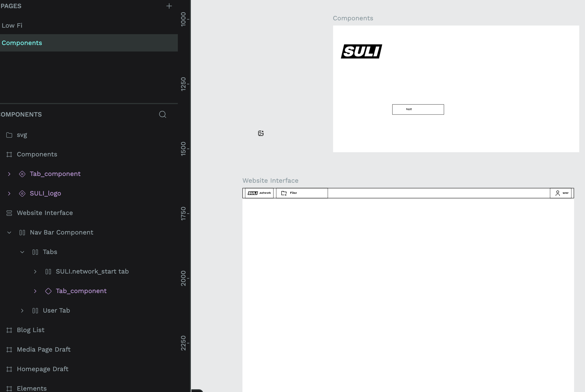Click the Blog List board icon
This screenshot has height=392, width=585.
coord(9,330)
